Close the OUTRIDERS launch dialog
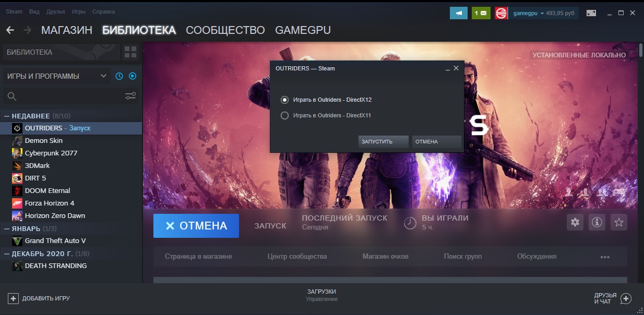 (x=456, y=68)
